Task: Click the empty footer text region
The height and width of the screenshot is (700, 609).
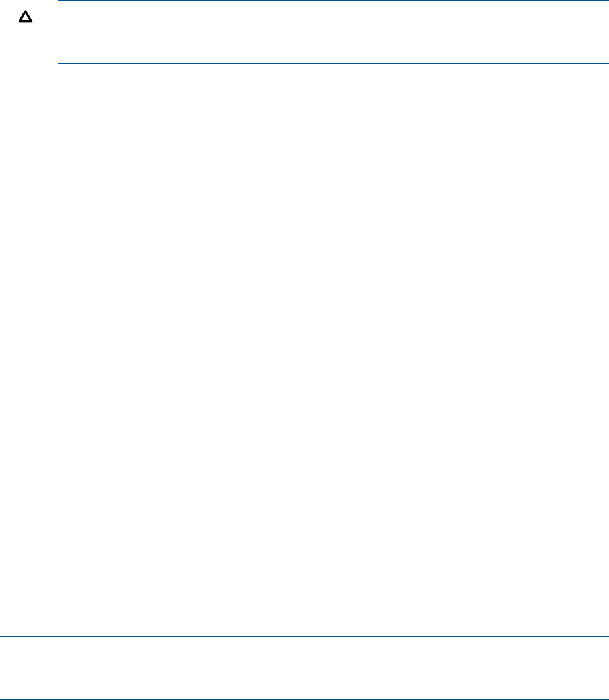Action: (304, 668)
